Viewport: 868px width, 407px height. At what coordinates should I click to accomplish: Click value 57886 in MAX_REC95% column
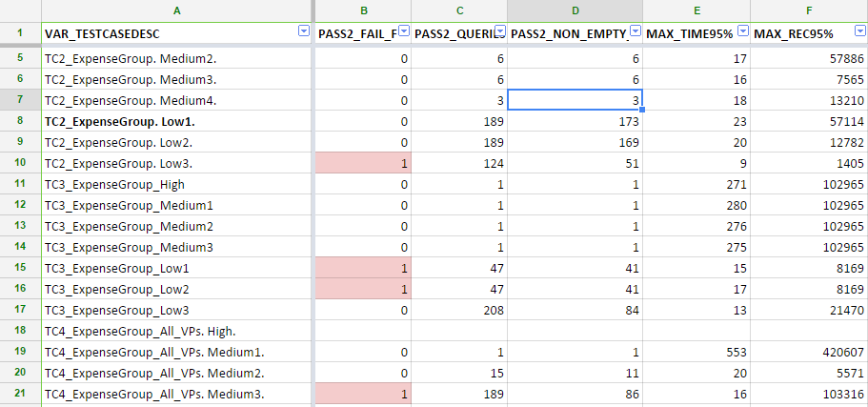click(x=846, y=58)
